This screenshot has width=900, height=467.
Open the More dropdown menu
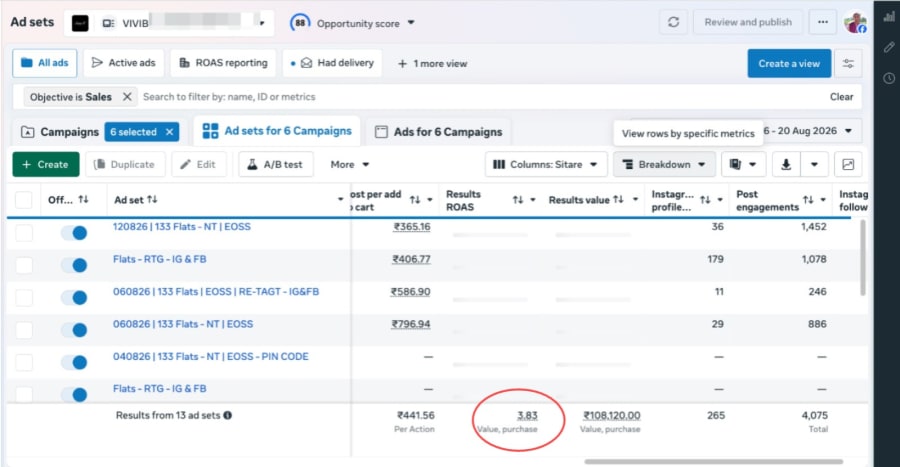coord(350,165)
